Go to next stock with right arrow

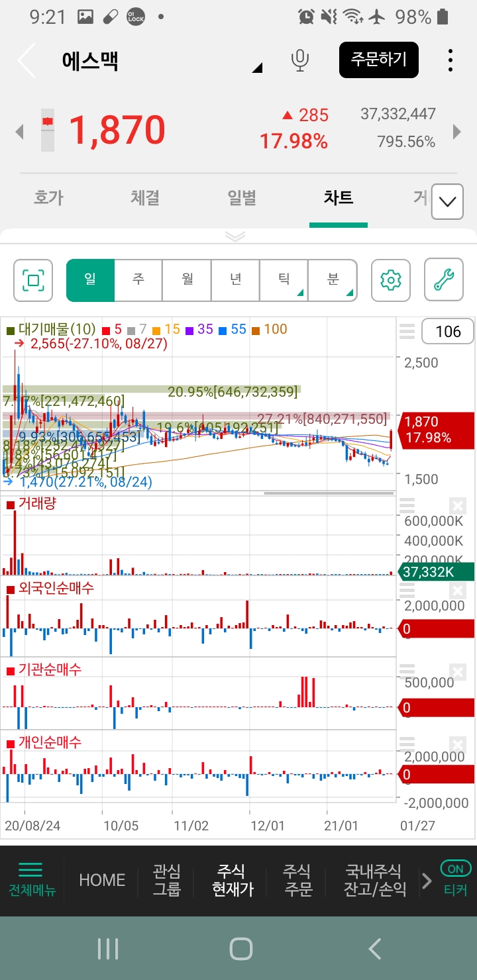pyautogui.click(x=456, y=132)
